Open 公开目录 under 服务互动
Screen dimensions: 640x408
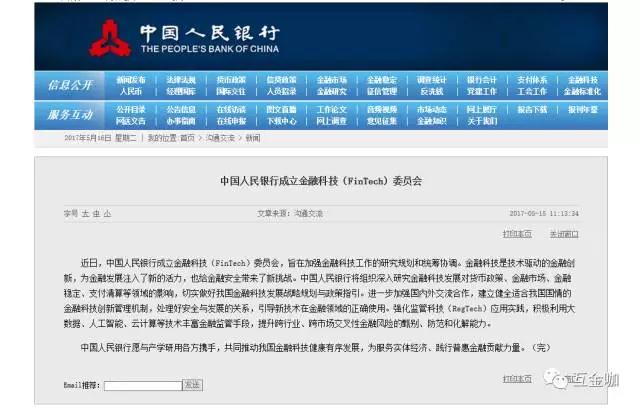(x=131, y=110)
